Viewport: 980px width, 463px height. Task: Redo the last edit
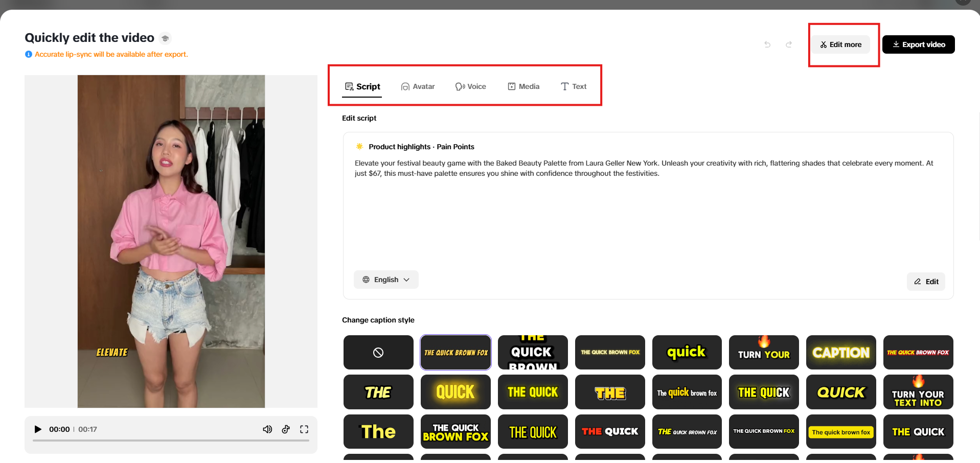point(789,44)
